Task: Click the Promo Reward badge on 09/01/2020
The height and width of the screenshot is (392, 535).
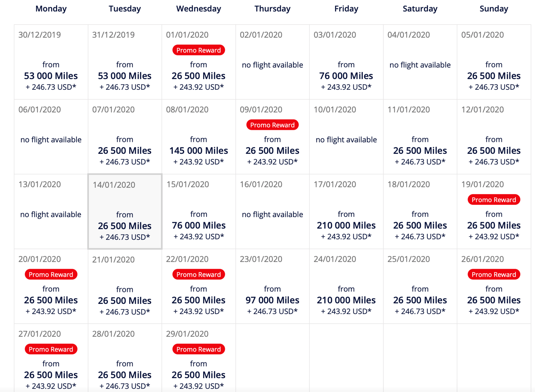Action: tap(273, 125)
